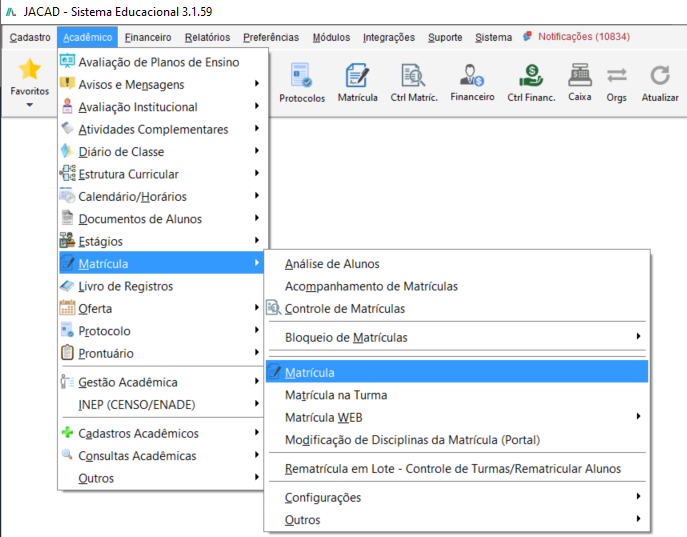Expand the Configurações submenu arrow
This screenshot has width=687, height=537.
pos(638,496)
